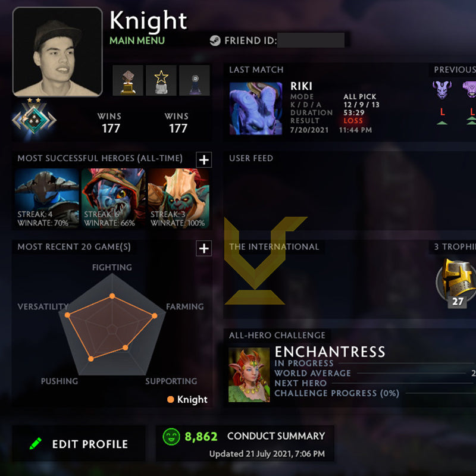Click the orange Knight legend swatch
The width and height of the screenshot is (476, 476).
[171, 399]
